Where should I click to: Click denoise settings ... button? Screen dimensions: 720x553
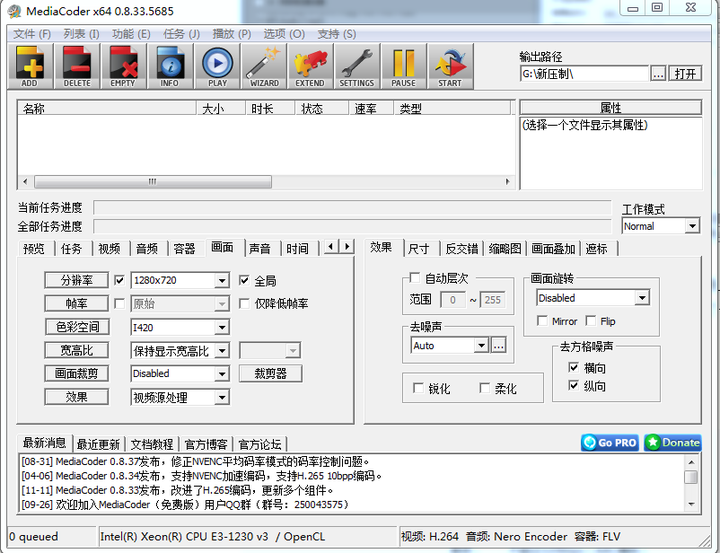click(x=499, y=345)
